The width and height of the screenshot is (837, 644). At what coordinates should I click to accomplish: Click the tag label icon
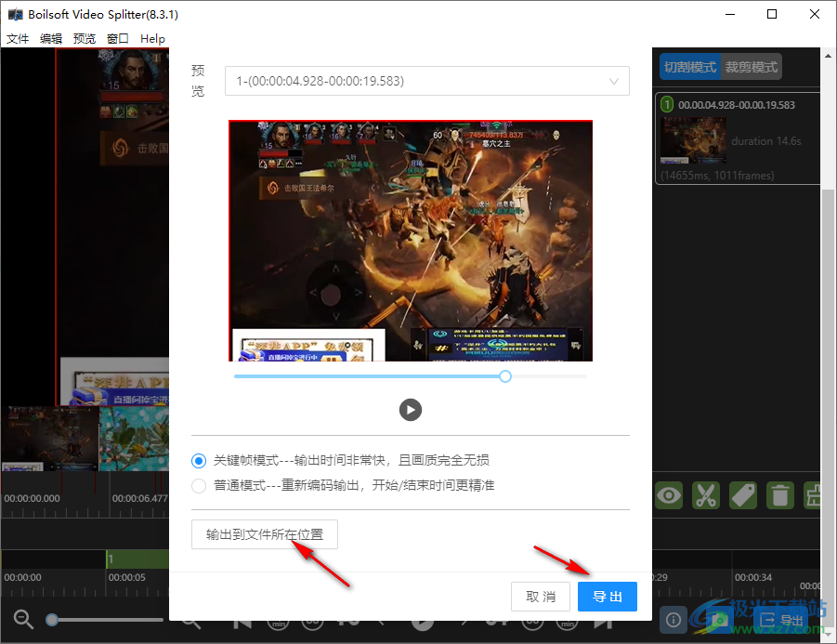(743, 495)
